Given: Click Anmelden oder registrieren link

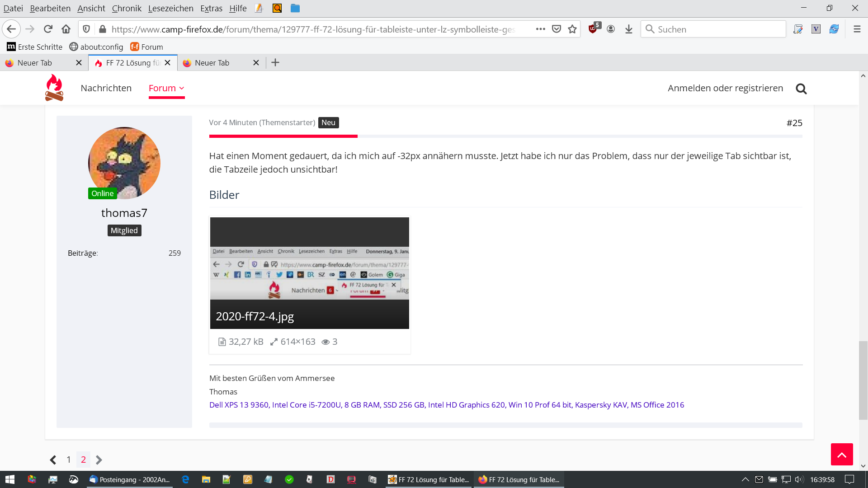Looking at the screenshot, I should pos(725,88).
